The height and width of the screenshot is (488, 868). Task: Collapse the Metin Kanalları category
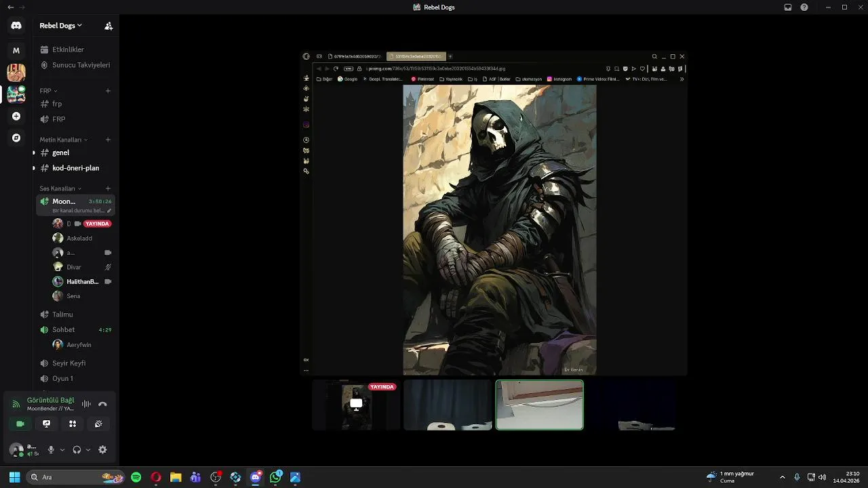click(x=63, y=140)
